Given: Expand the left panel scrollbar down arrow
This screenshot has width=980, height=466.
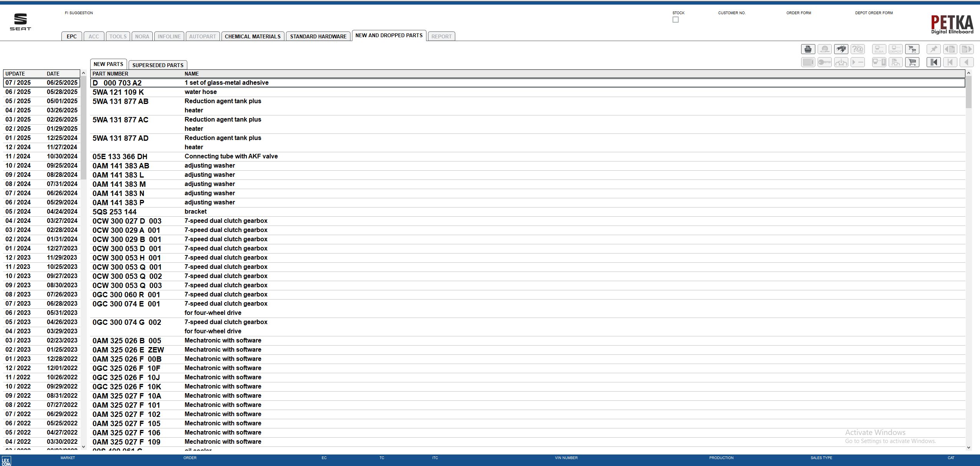Looking at the screenshot, I should point(83,446).
